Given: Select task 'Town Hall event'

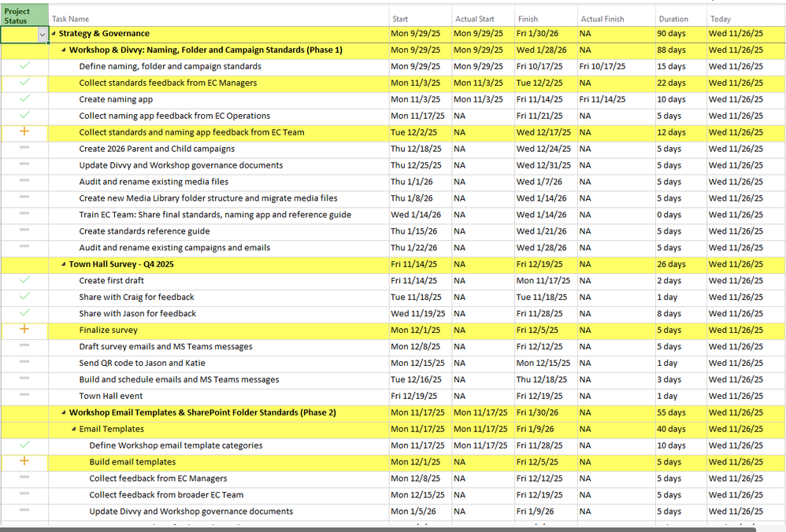Looking at the screenshot, I should coord(111,396).
